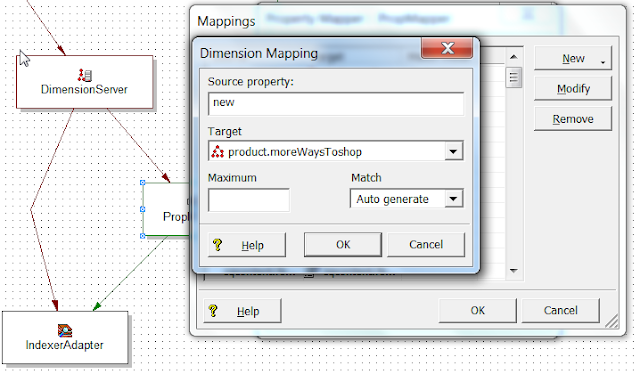The width and height of the screenshot is (640, 374).
Task: Select the DimensionServer node in the pipeline
Action: click(x=85, y=82)
